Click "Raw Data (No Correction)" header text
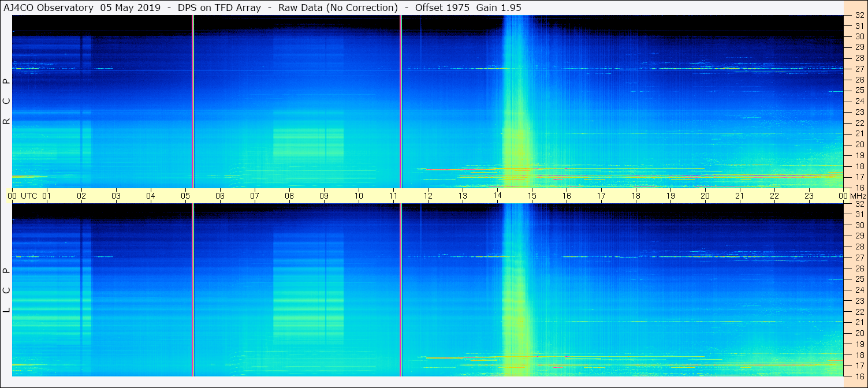This screenshot has width=868, height=388. [338, 8]
